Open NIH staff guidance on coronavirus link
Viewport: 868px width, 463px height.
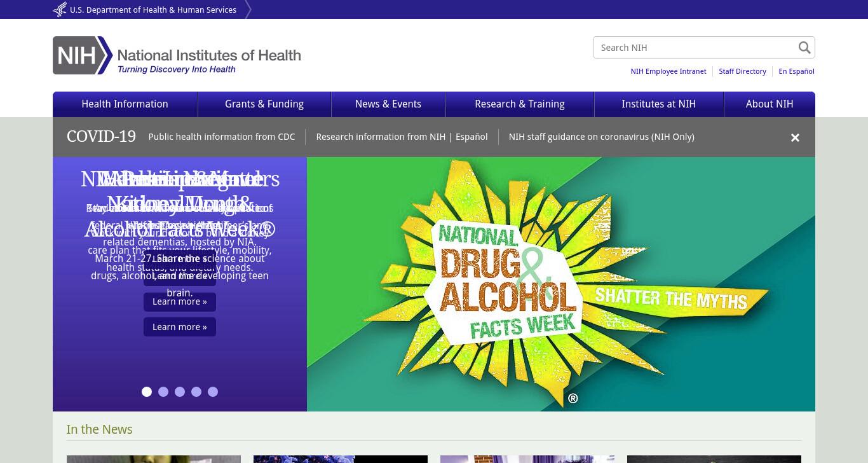(x=601, y=137)
